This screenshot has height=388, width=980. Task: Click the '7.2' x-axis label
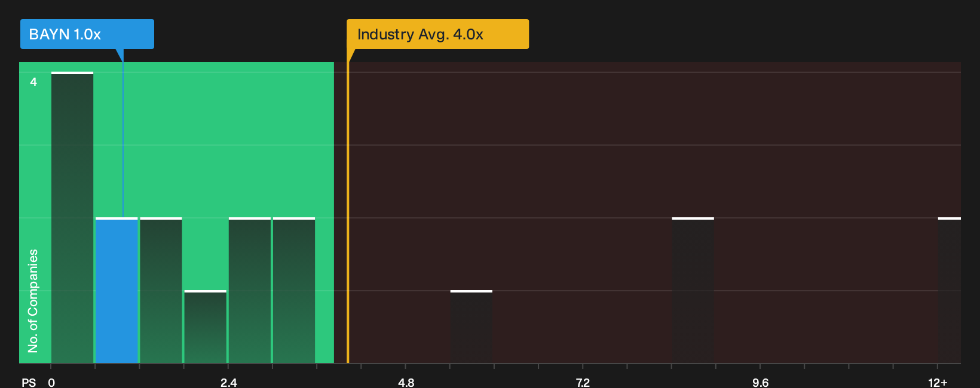click(x=583, y=383)
